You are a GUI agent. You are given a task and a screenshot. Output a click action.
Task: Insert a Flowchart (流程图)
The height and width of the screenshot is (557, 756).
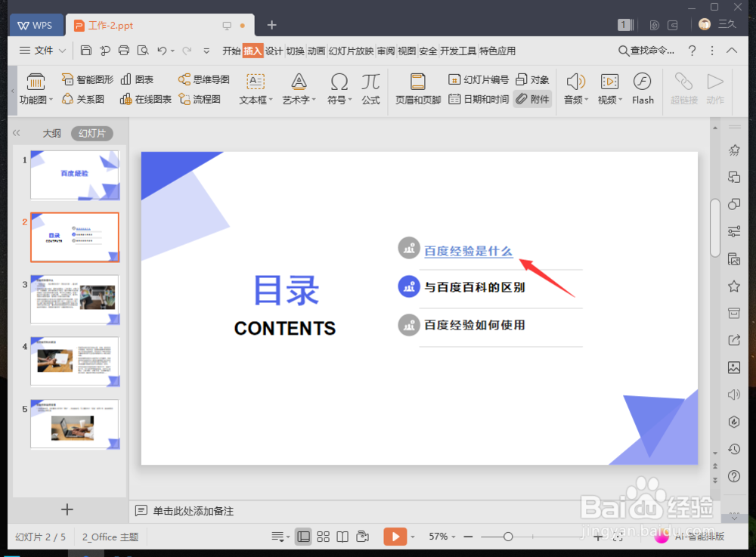[199, 99]
